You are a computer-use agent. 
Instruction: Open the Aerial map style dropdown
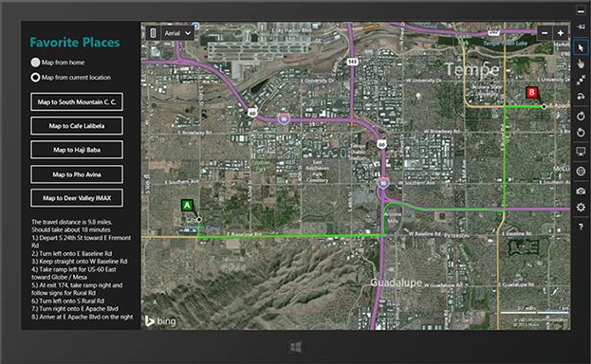(178, 33)
